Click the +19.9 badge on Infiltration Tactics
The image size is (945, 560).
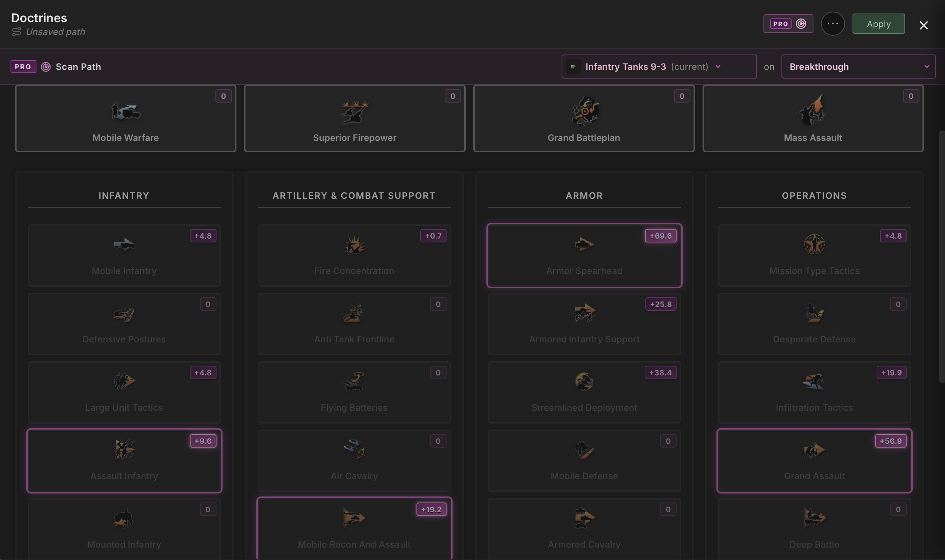pos(891,373)
